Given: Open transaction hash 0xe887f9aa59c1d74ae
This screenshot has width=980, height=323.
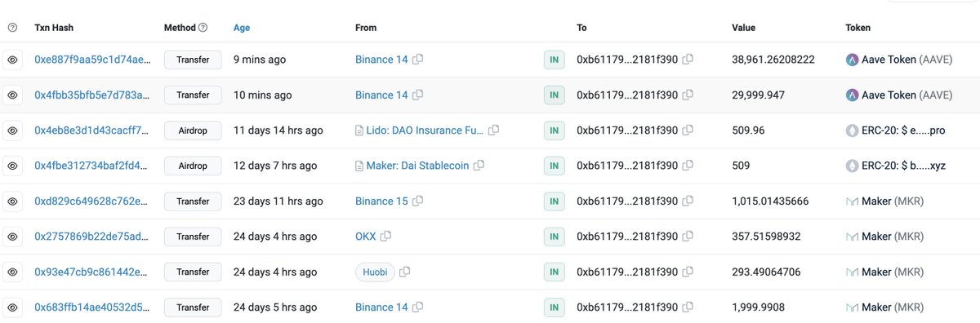Looking at the screenshot, I should click(92, 60).
